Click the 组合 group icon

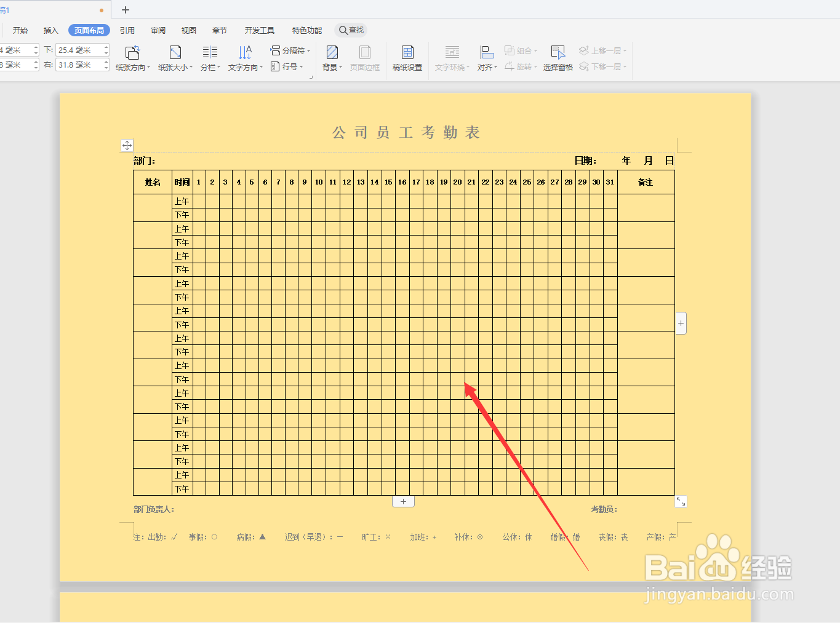510,50
